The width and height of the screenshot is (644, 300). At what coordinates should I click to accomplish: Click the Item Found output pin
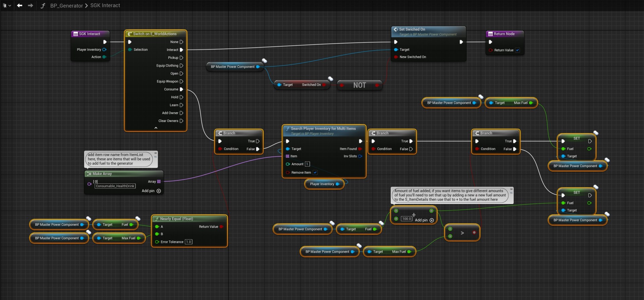pyautogui.click(x=360, y=149)
